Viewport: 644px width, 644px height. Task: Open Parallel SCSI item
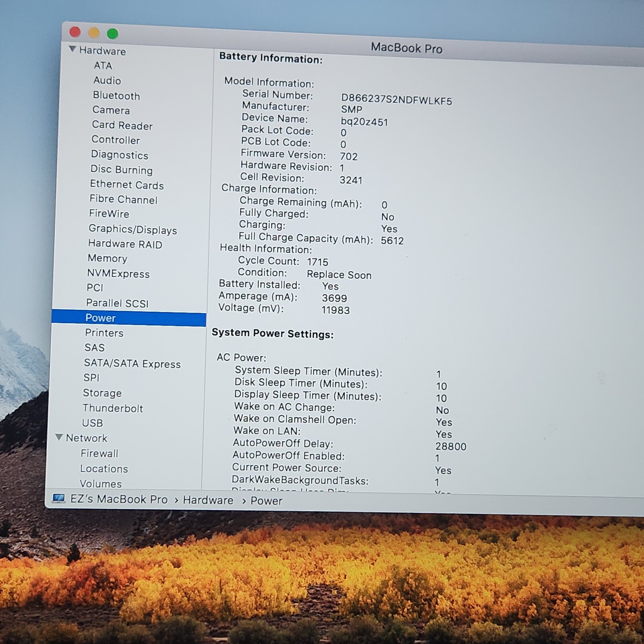coord(117,303)
